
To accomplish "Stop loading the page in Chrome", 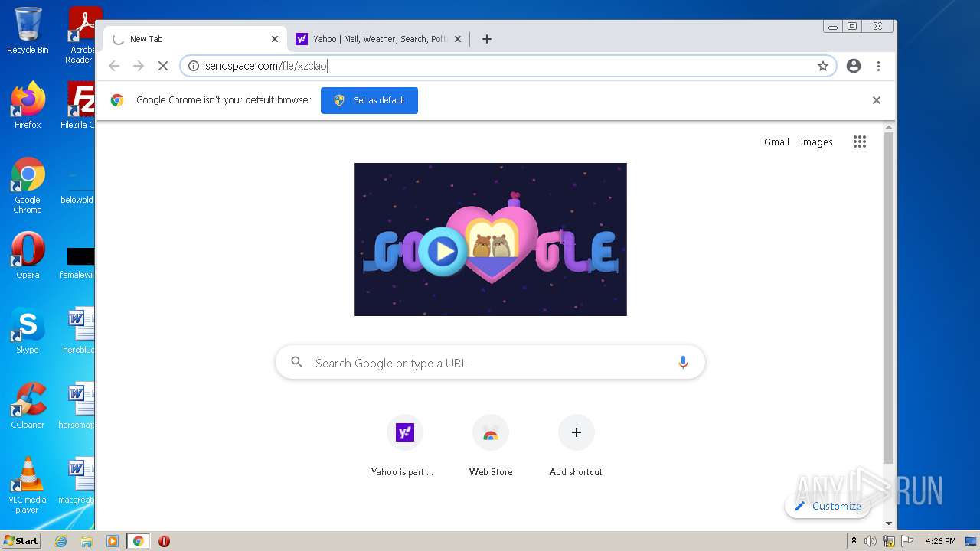I will pyautogui.click(x=162, y=66).
